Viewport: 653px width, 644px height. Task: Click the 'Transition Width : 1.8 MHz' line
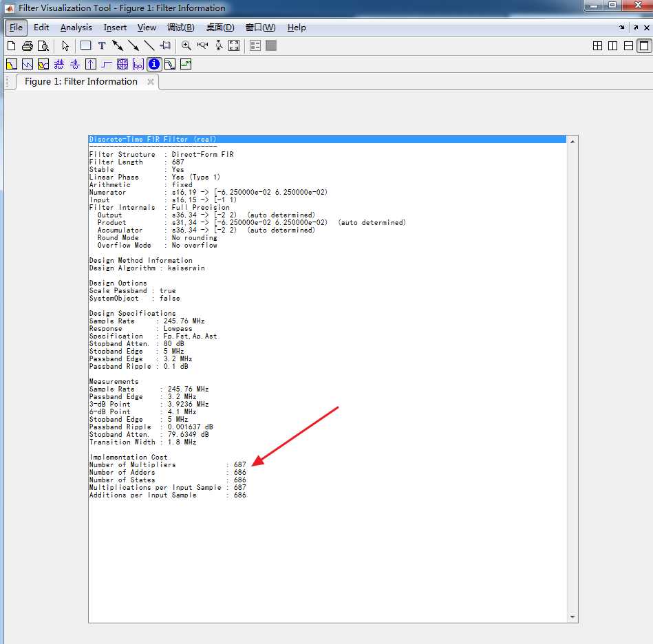pos(143,442)
